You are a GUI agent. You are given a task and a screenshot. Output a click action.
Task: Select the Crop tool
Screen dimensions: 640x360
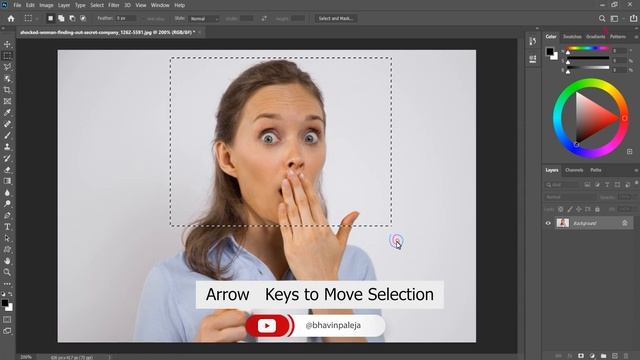click(x=7, y=90)
